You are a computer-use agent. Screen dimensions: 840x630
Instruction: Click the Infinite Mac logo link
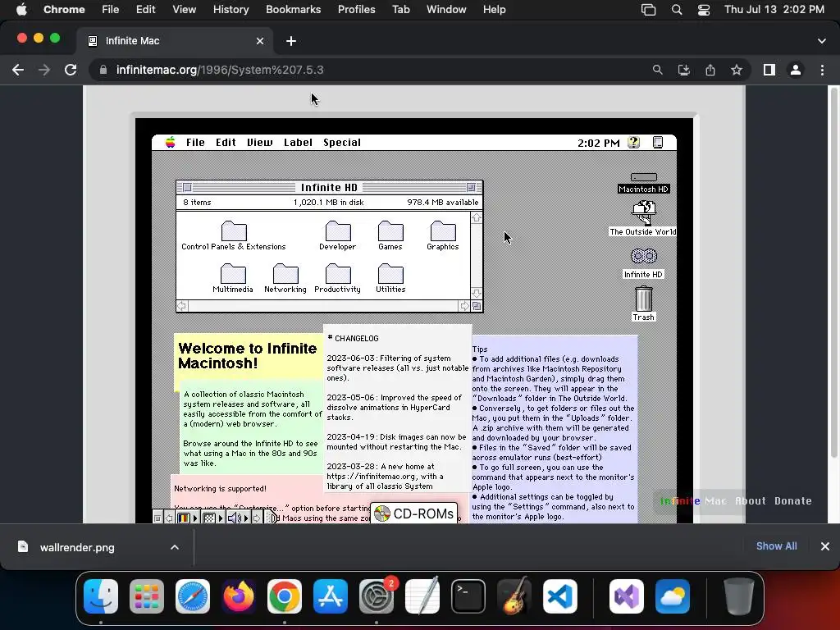(693, 501)
